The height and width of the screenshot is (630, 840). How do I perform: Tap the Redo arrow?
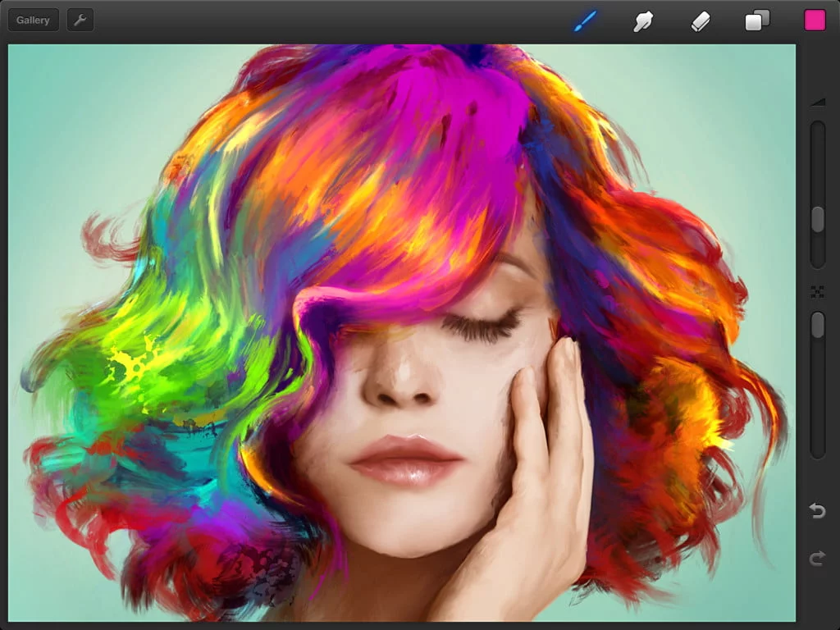pyautogui.click(x=817, y=558)
